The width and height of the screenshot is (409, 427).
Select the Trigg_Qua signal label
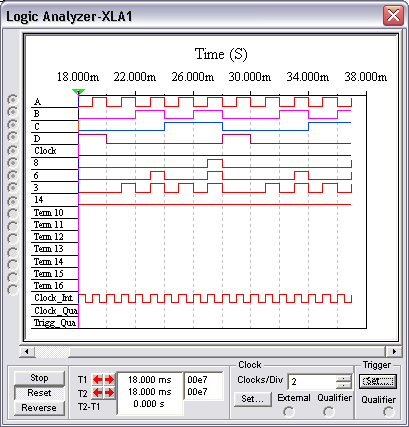(55, 323)
